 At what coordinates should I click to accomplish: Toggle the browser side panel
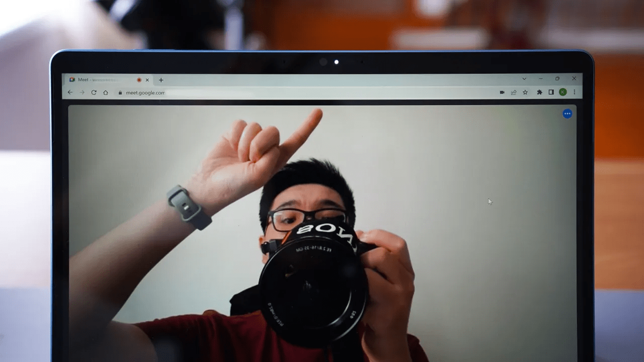551,93
